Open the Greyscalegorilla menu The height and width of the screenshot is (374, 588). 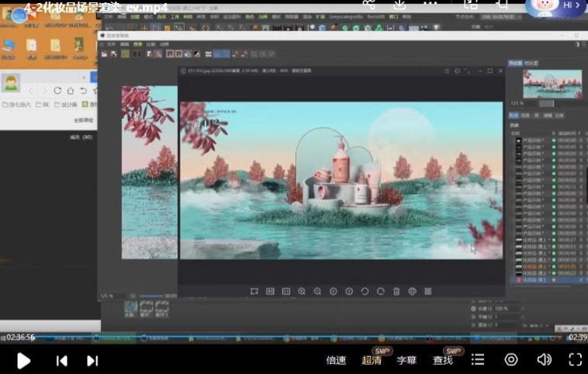(x=344, y=16)
